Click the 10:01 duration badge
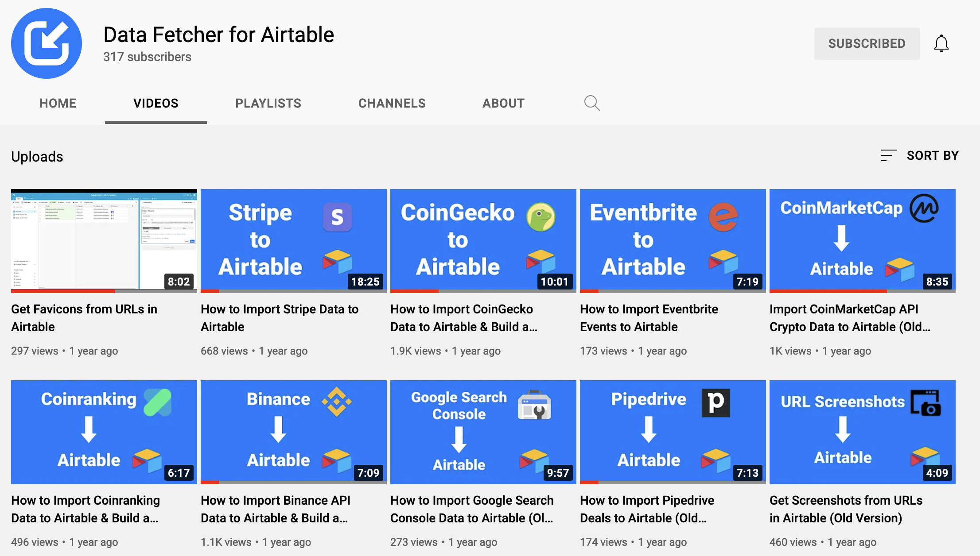 [554, 282]
